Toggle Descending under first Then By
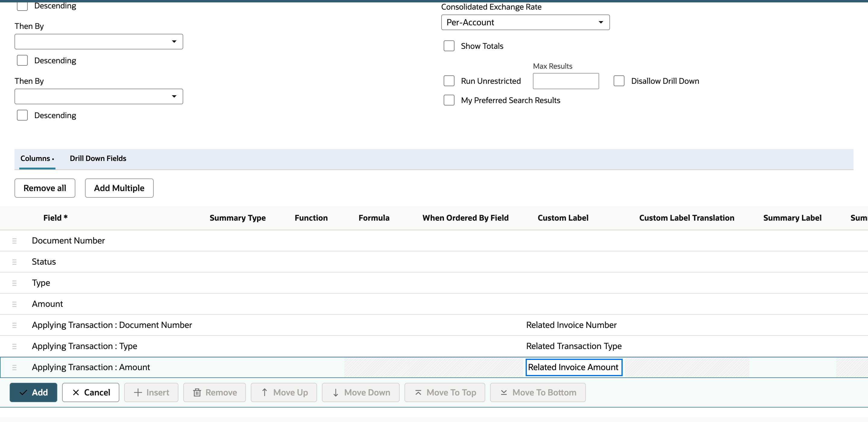This screenshot has height=422, width=868. [x=22, y=60]
